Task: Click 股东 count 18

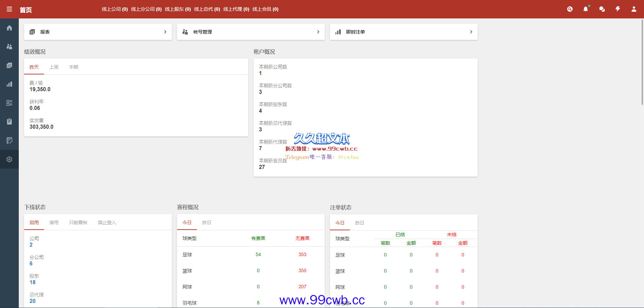Action: coord(33,283)
